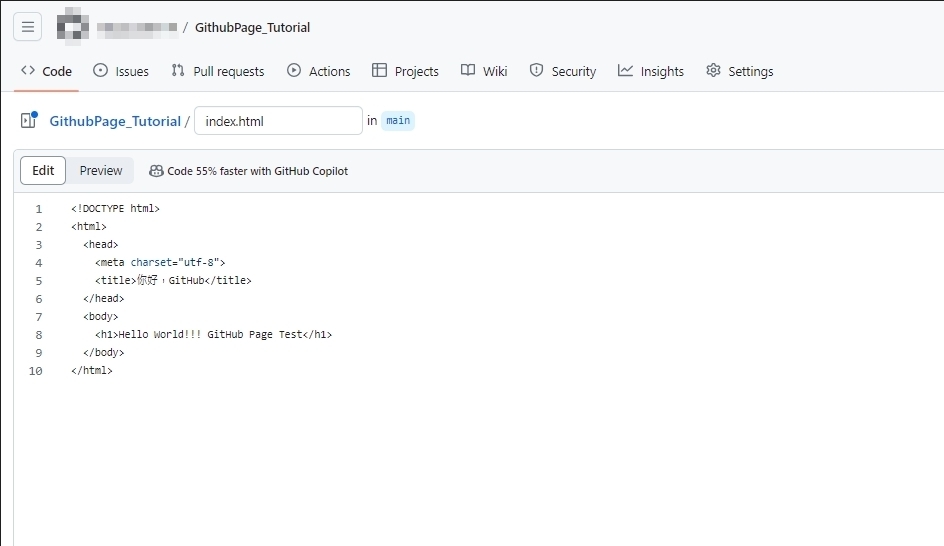Open the Security tab

click(x=563, y=71)
